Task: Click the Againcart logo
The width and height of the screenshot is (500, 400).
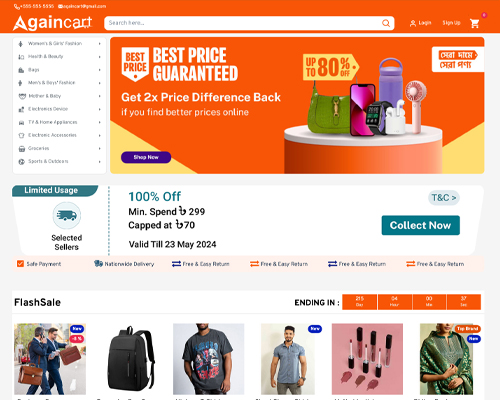Action: [52, 23]
